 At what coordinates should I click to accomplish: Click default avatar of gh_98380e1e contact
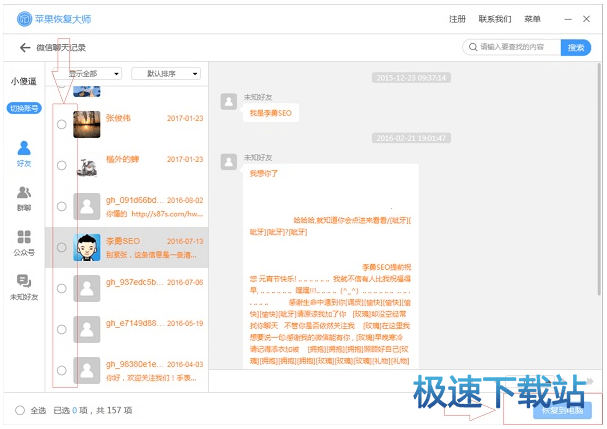pos(87,371)
